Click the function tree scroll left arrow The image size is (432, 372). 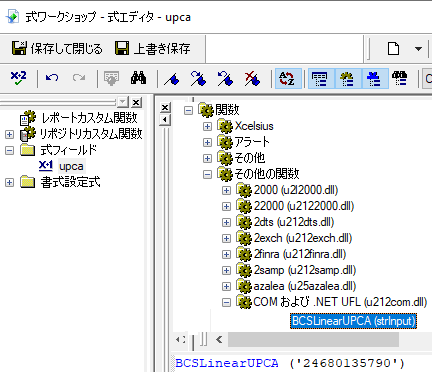coord(219,340)
